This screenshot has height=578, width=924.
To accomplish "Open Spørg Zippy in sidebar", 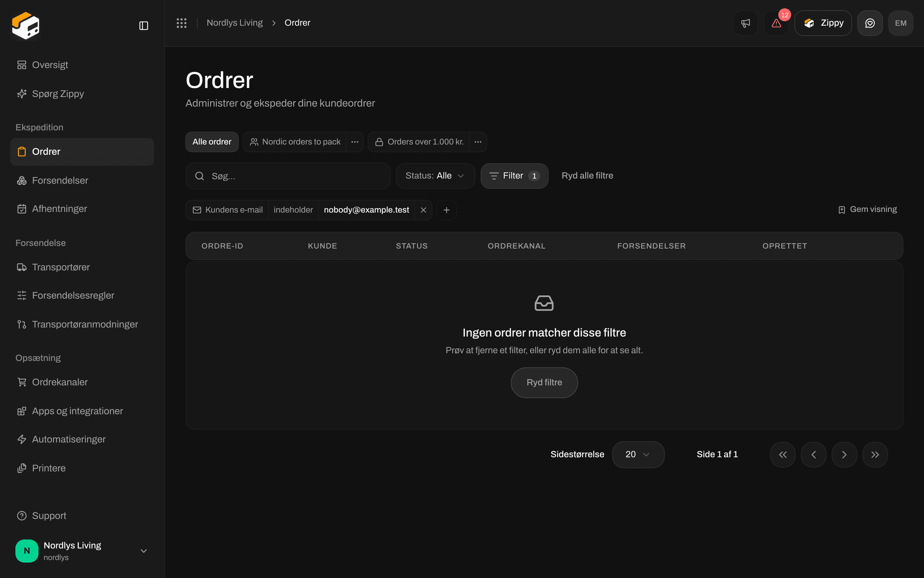I will 82,94.
